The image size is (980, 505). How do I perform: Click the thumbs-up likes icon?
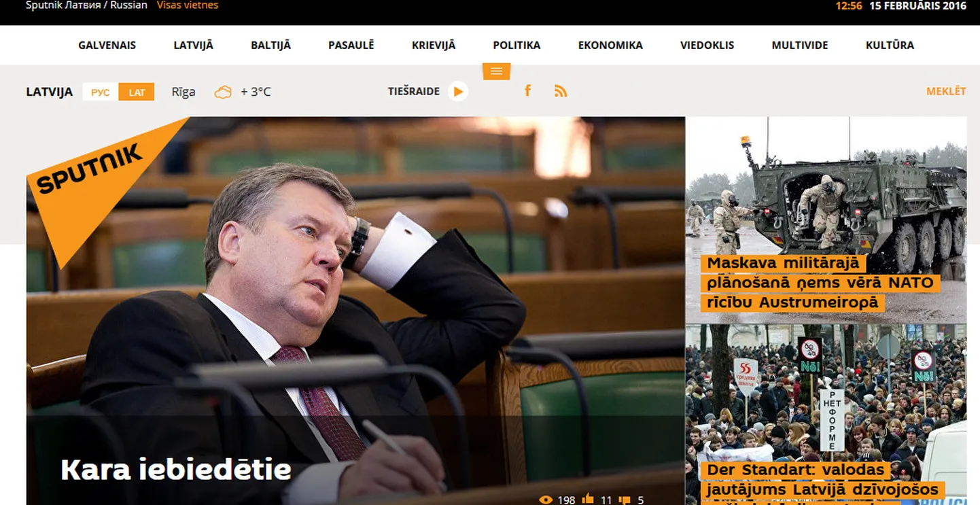coord(588,500)
